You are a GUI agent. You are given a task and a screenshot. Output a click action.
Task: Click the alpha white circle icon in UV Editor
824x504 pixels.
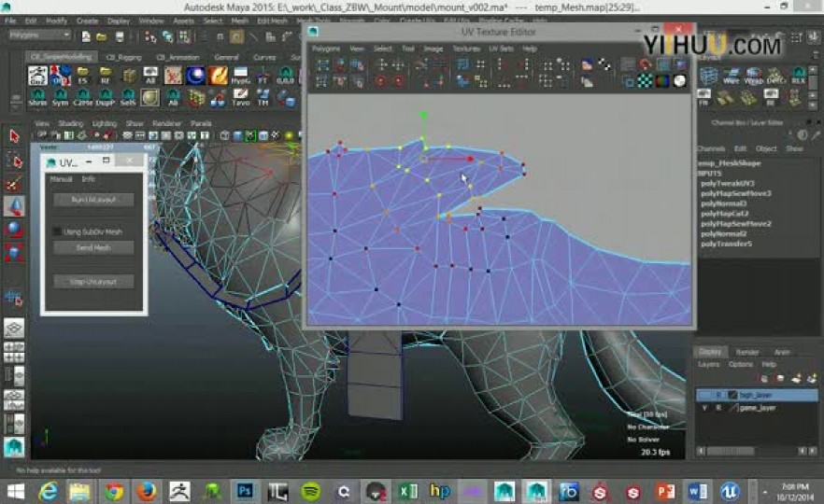(x=679, y=81)
